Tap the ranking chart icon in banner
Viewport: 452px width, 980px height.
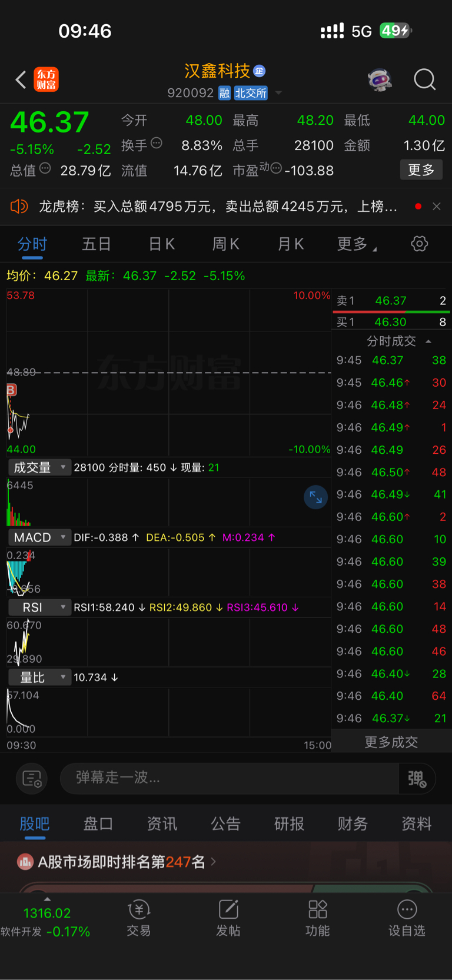pyautogui.click(x=25, y=862)
